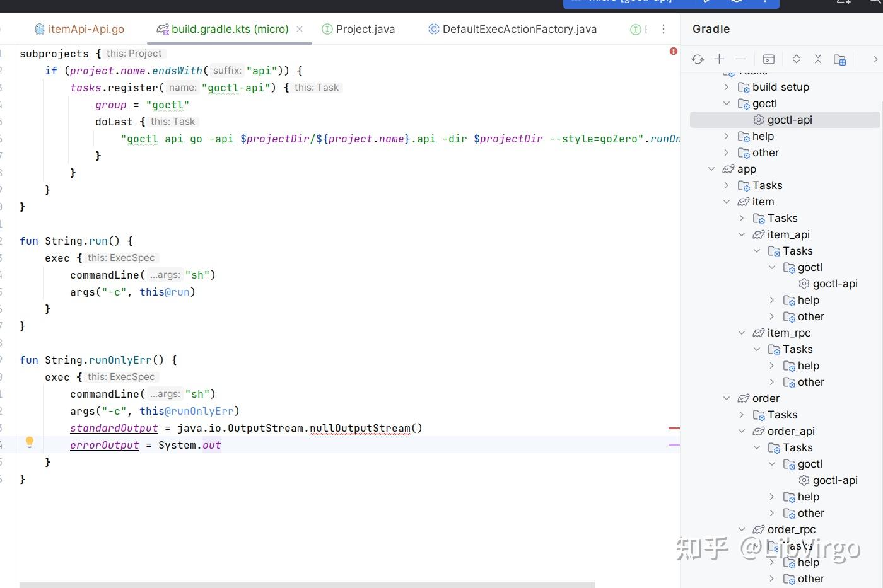Screen dimensions: 883x588
Task: Switch to the itemApi-Api.go tab
Action: [x=79, y=29]
